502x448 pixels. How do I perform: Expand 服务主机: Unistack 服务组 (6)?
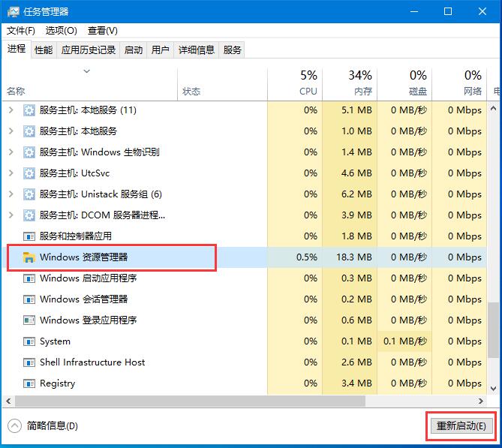[11, 194]
